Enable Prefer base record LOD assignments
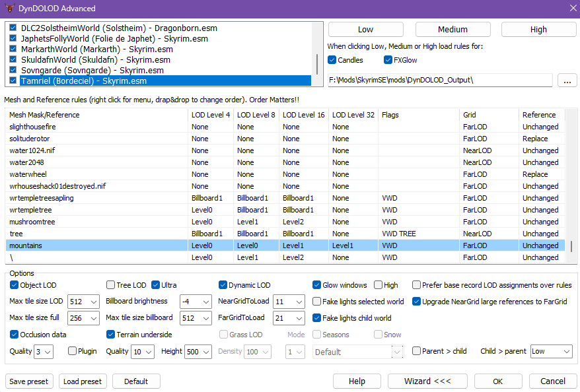 416,285
